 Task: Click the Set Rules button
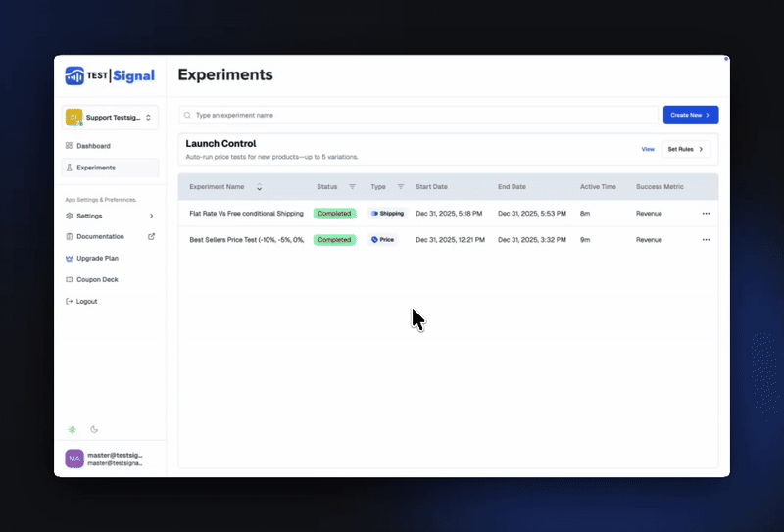point(686,150)
